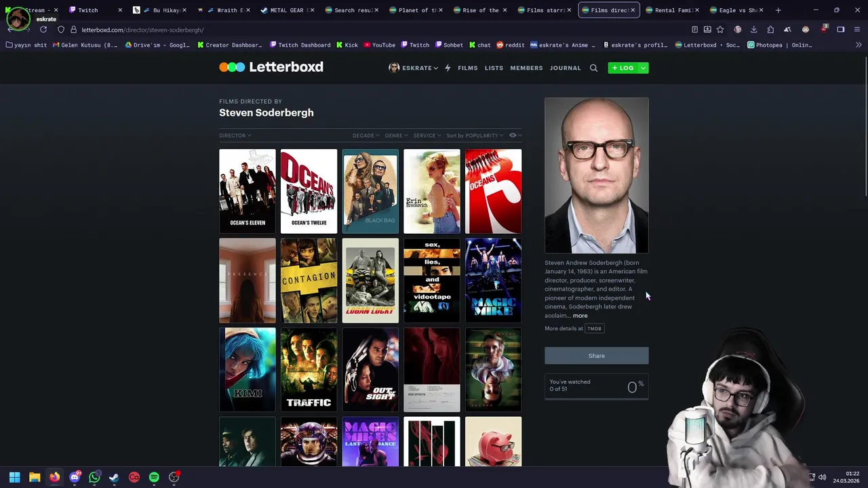Open File Explorer from the taskbar
Screen dimensions: 868x488
35,477
